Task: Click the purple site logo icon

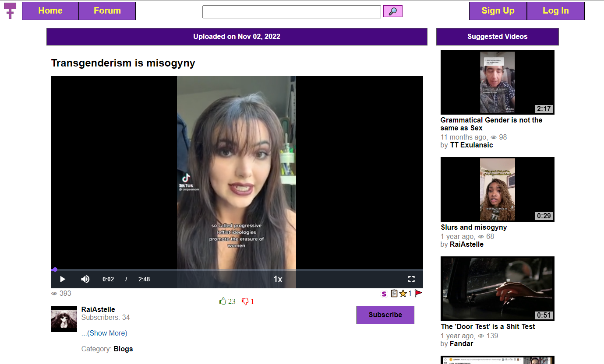Action: pyautogui.click(x=10, y=10)
